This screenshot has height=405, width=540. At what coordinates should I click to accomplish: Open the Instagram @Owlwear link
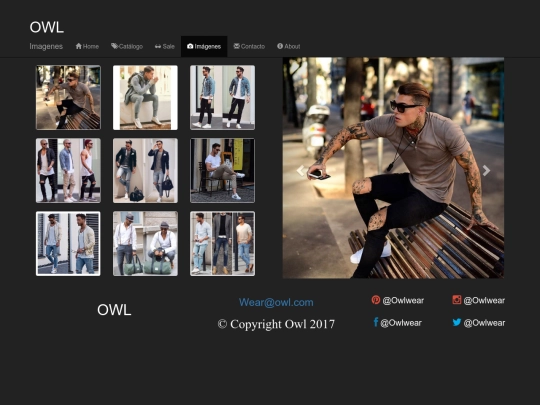[x=484, y=300]
